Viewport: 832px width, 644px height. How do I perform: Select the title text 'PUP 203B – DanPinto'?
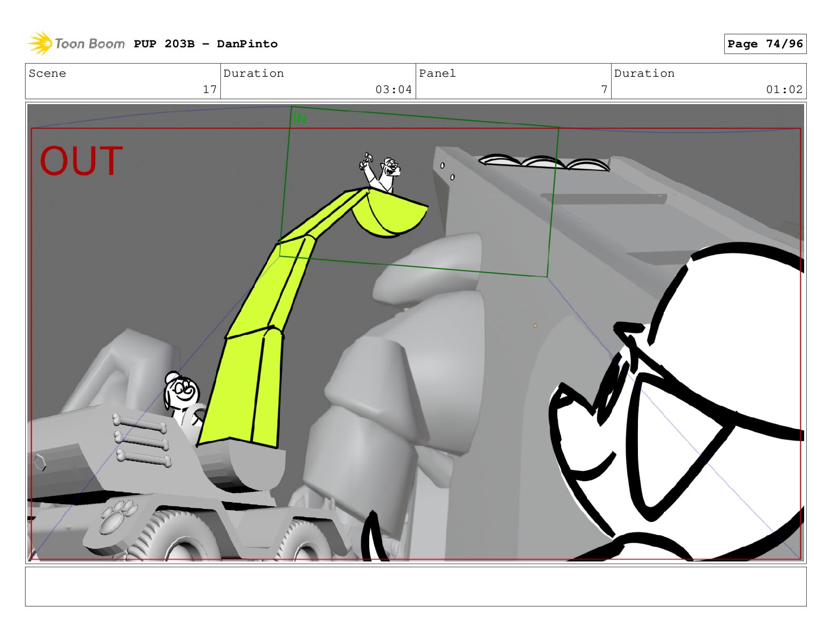[206, 44]
